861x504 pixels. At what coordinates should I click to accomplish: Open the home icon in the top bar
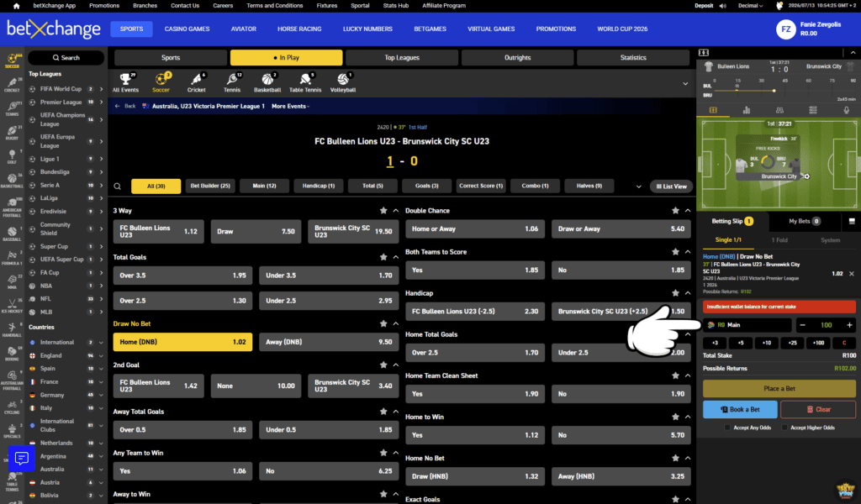click(16, 6)
